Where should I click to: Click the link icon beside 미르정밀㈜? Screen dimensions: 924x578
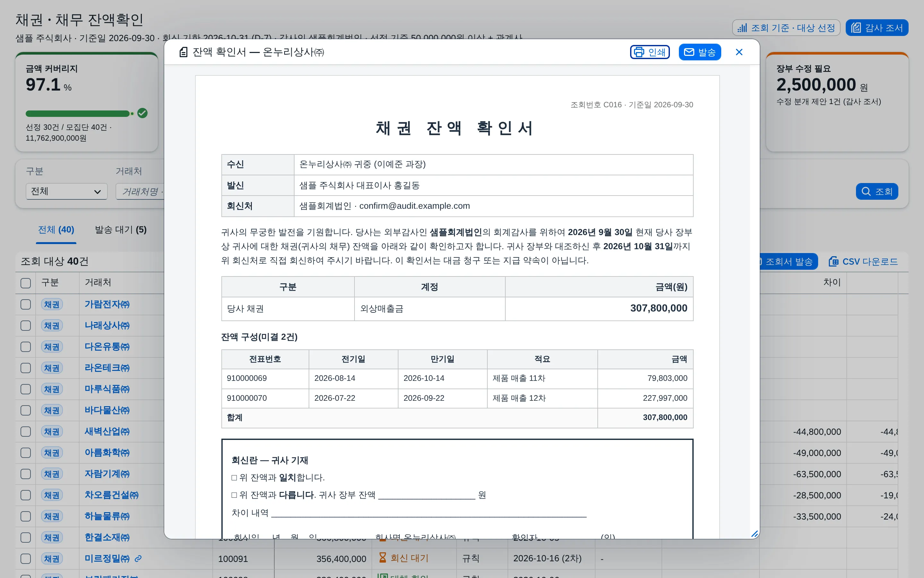(x=138, y=558)
